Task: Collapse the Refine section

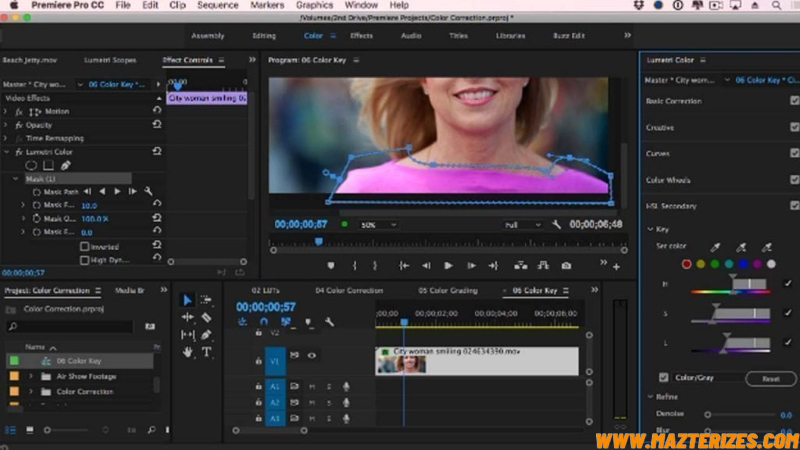Action: 651,396
